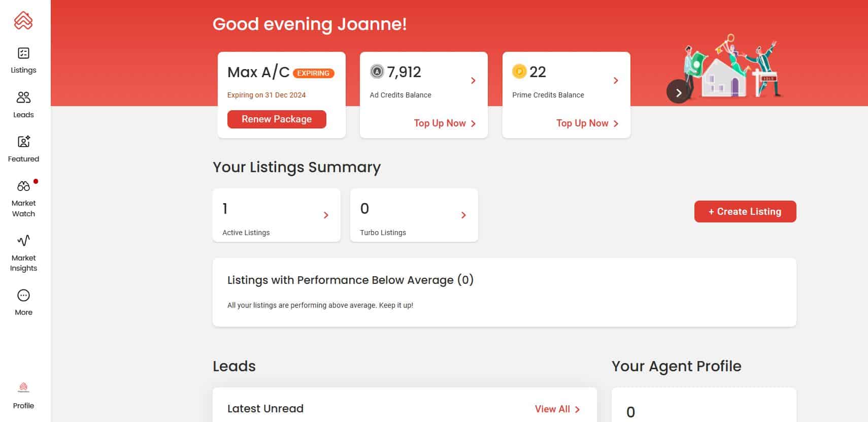Click the EXPIRING badge on Max A/C
This screenshot has height=422, width=868.
coord(313,73)
